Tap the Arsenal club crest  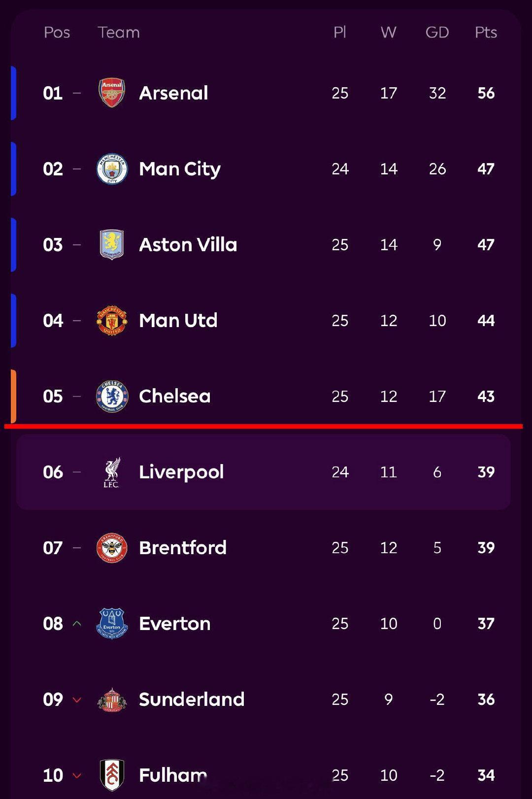(112, 93)
